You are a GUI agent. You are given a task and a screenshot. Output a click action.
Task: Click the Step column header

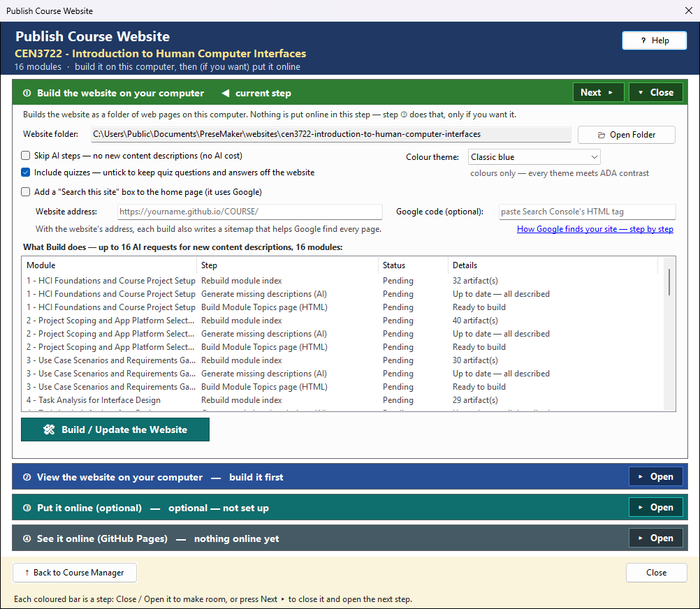click(288, 265)
